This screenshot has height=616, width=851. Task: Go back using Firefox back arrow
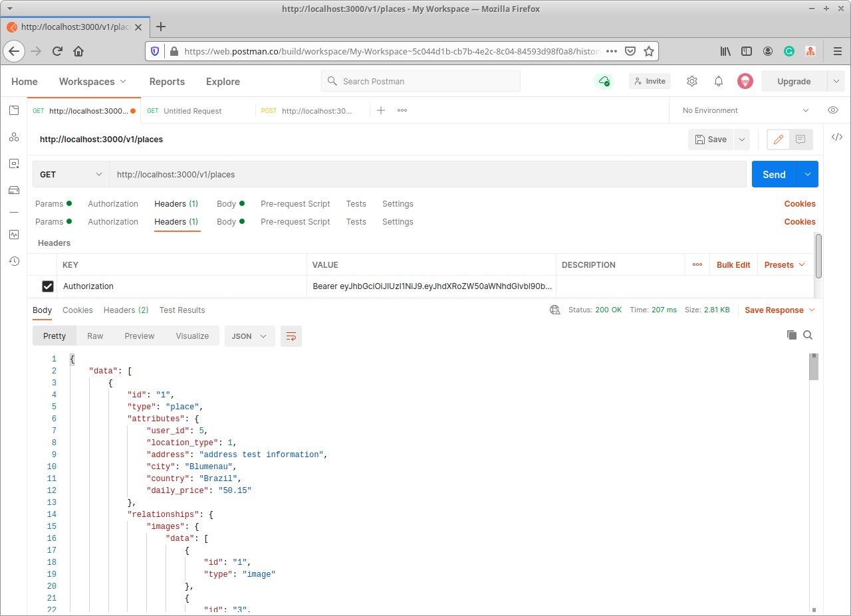tap(14, 51)
